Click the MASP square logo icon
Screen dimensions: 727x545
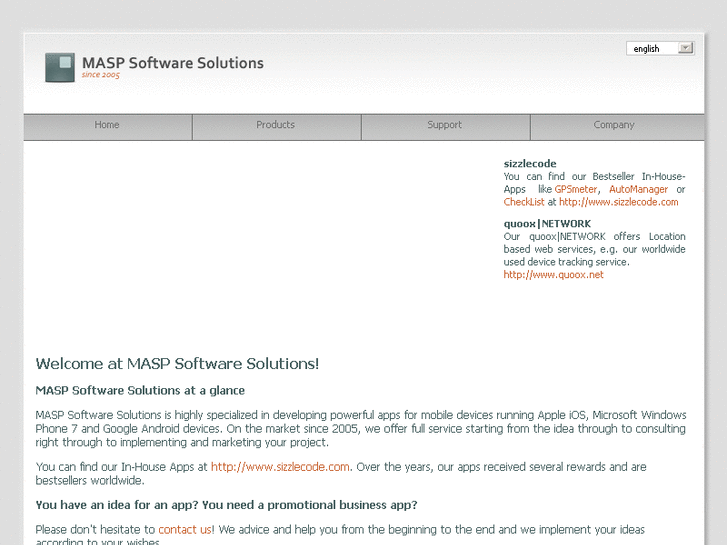click(x=60, y=67)
